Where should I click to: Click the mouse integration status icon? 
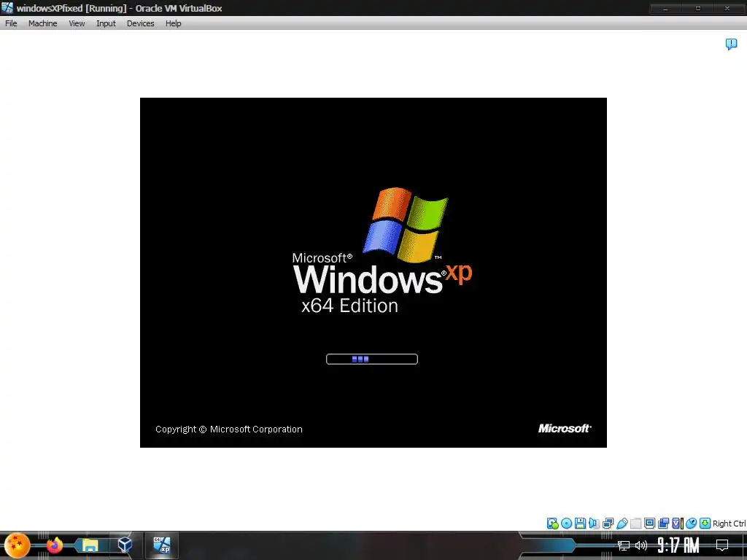pyautogui.click(x=692, y=524)
